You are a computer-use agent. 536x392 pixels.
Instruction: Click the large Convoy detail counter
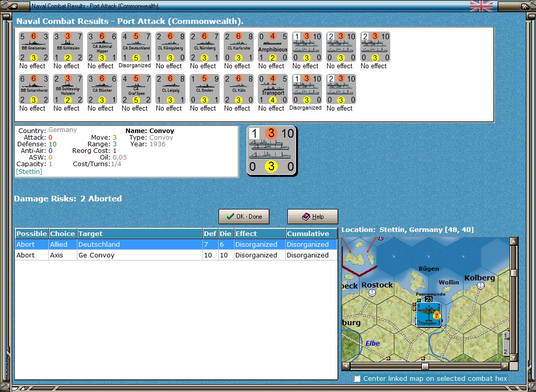(x=272, y=151)
